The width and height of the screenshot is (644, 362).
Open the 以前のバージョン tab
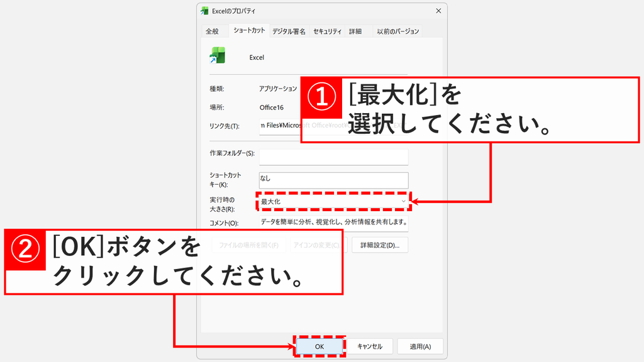click(397, 31)
